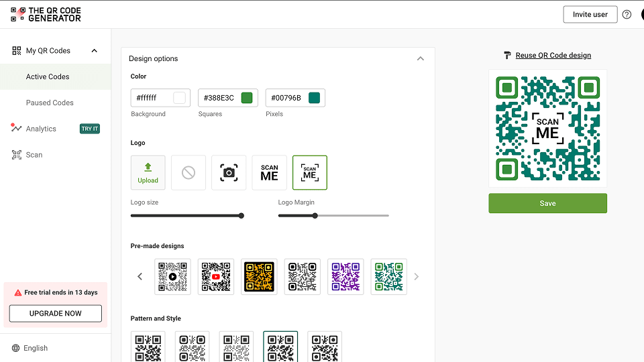Select the no-logo option icon
Viewport: 644px width, 362px height.
pyautogui.click(x=189, y=173)
